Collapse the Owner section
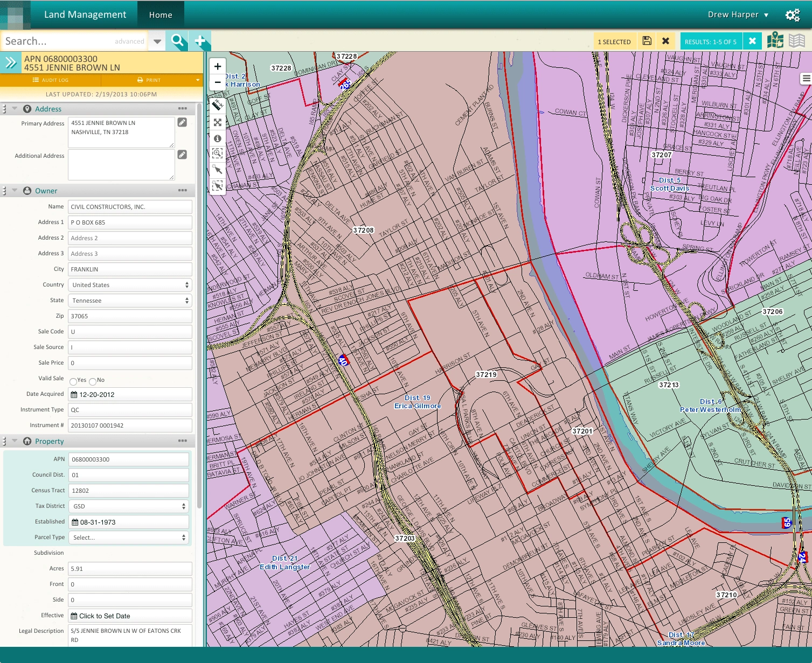The image size is (812, 663). [15, 191]
